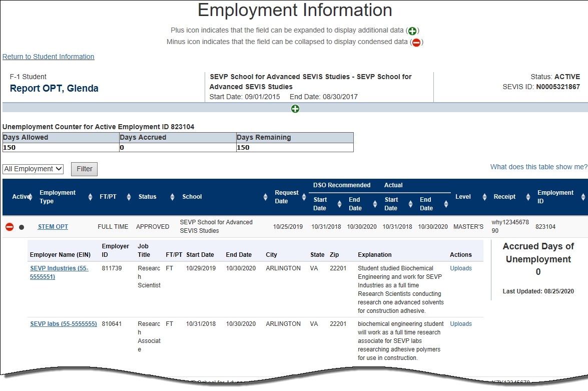
Task: Sort by Receipt column arrows
Action: pyautogui.click(x=528, y=197)
